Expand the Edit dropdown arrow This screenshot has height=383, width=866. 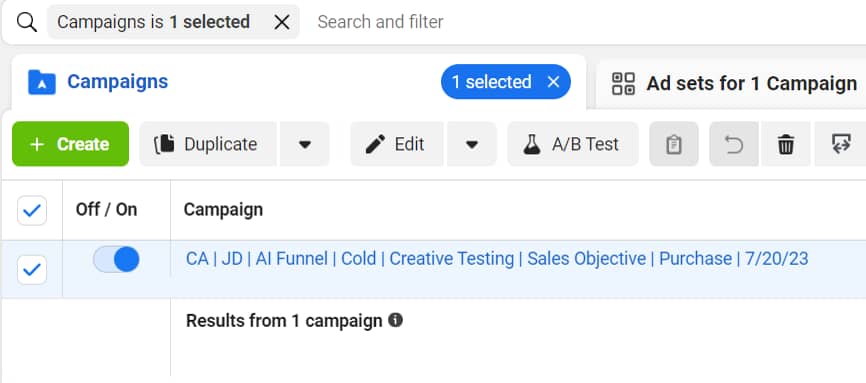point(472,144)
